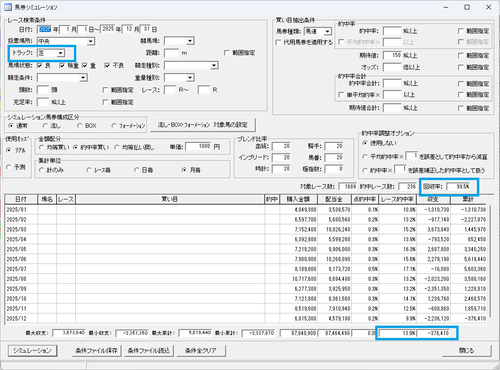Viewport: 500px width, 370px height.
Task: Click the 閉じる button
Action: point(467,350)
